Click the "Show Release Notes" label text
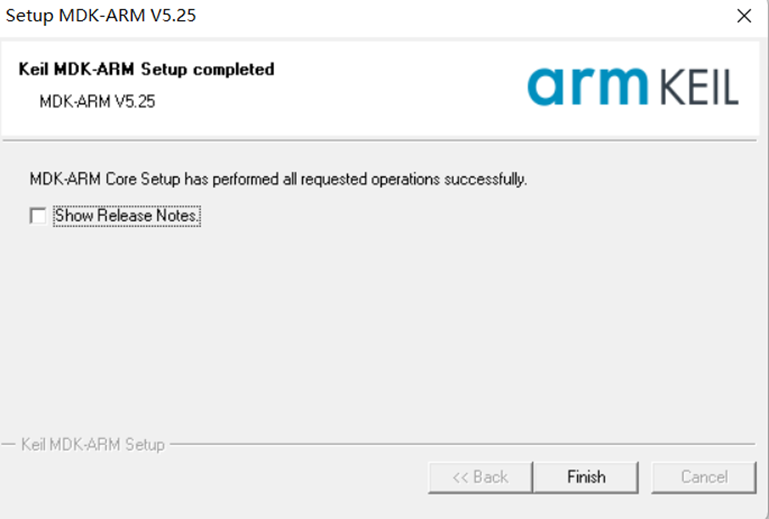This screenshot has height=519, width=769. click(127, 215)
